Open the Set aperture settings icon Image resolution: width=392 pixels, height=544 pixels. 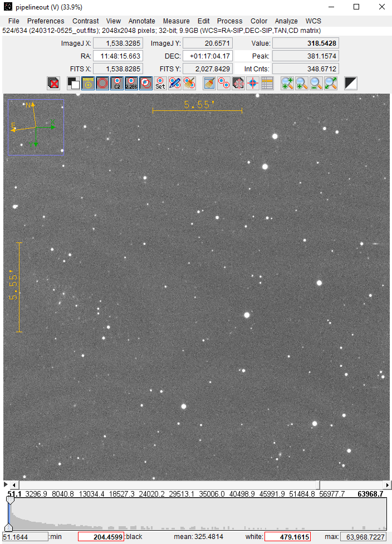click(x=160, y=84)
